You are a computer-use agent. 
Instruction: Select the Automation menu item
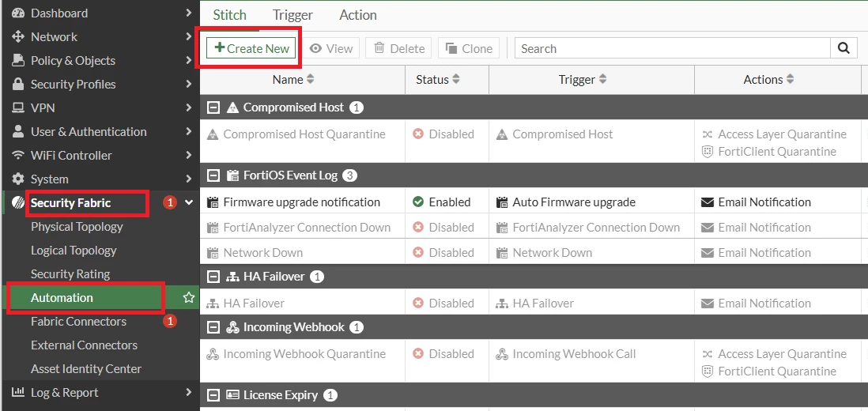pyautogui.click(x=100, y=298)
